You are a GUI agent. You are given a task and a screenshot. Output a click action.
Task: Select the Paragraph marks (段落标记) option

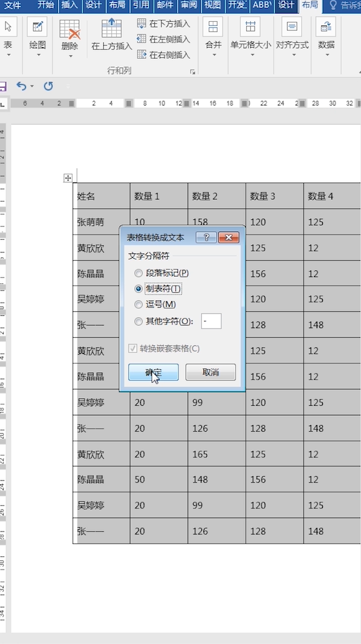[161, 273]
